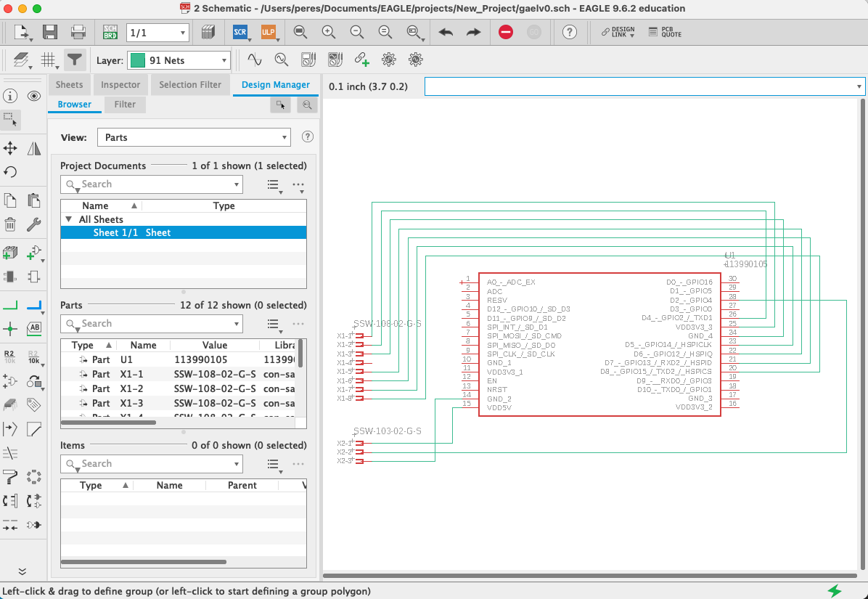868x599 pixels.
Task: Click the PCB Quote button
Action: click(665, 32)
